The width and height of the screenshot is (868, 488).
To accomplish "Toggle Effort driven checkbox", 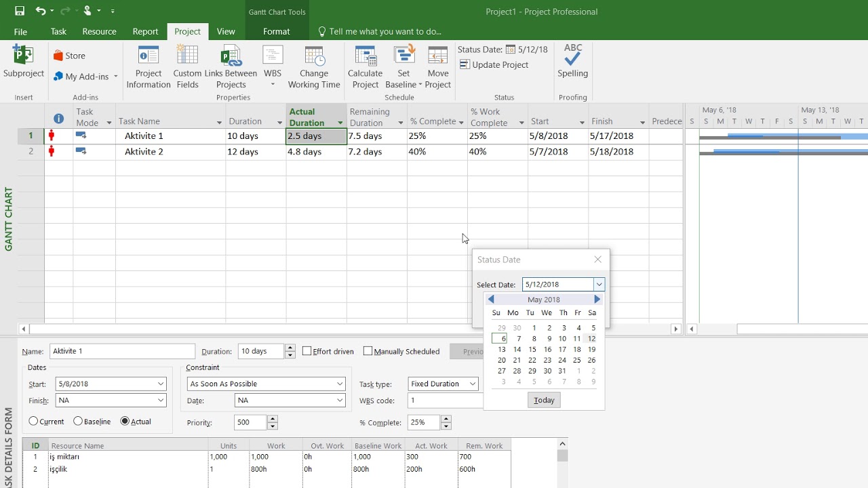I will 307,351.
